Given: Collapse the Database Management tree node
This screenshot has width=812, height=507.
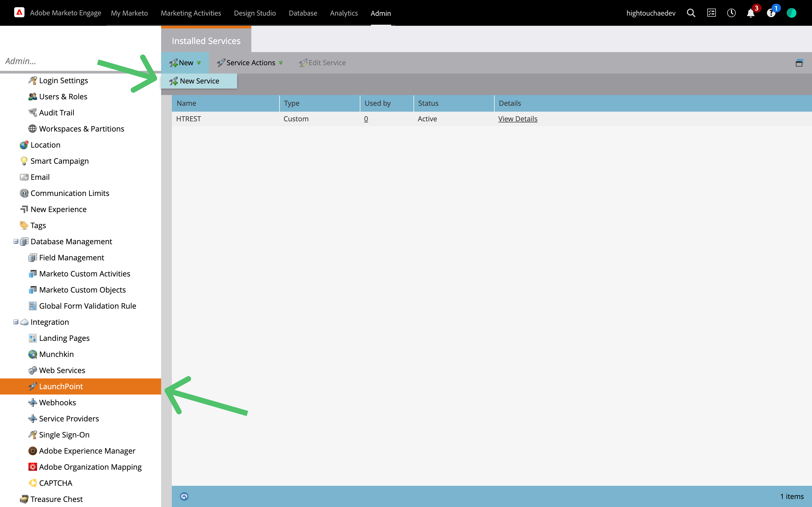Looking at the screenshot, I should [16, 242].
